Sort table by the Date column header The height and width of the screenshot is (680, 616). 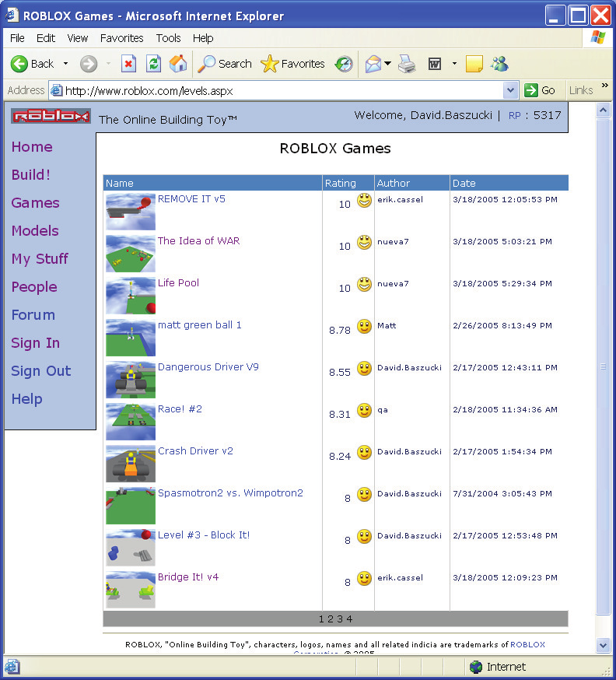(464, 183)
